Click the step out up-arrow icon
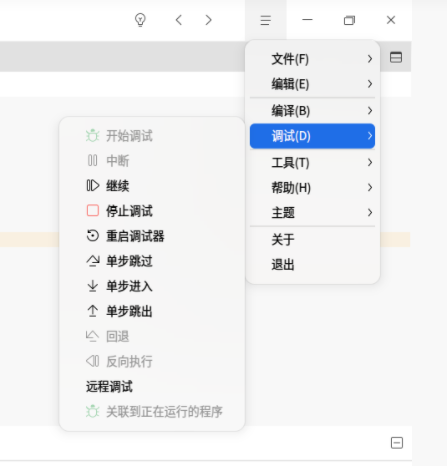Image resolution: width=447 pixels, height=466 pixels. click(93, 311)
